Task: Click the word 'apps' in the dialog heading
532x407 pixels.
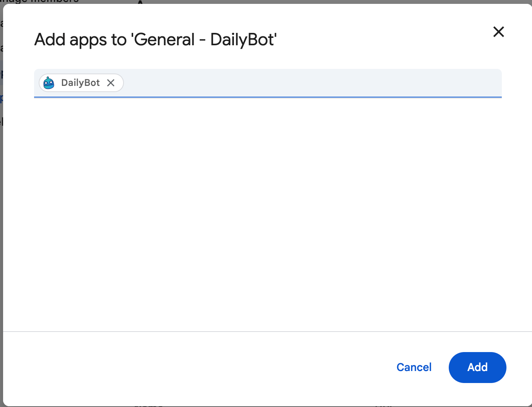Action: pos(88,40)
